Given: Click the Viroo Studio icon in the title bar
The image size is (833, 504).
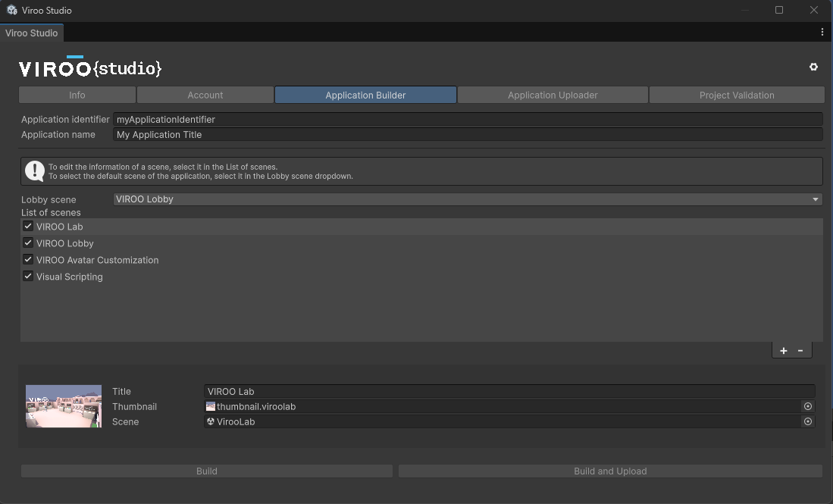Looking at the screenshot, I should pos(11,10).
